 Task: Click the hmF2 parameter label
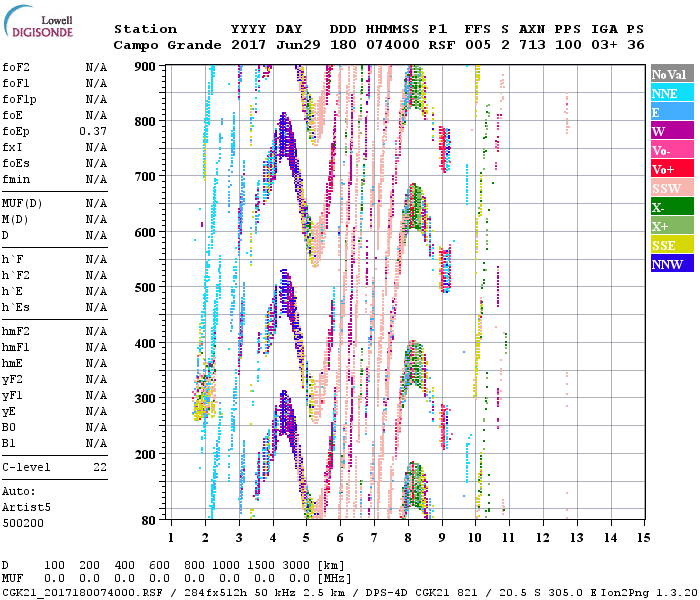(x=16, y=331)
